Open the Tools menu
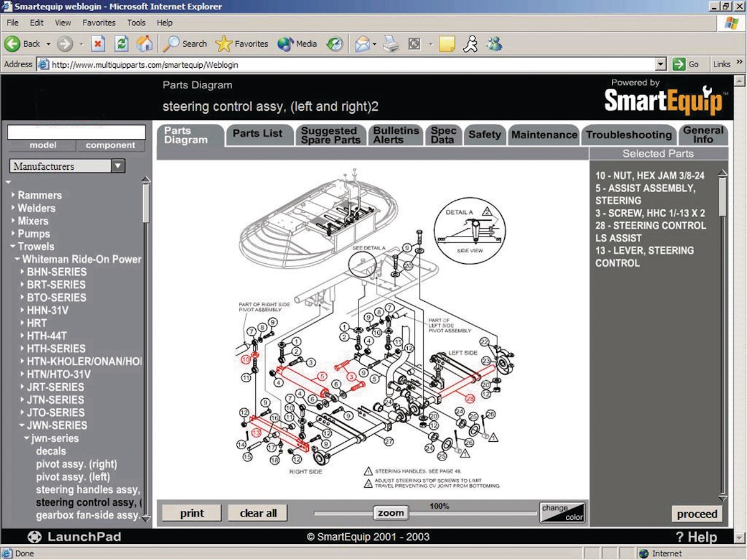Image resolution: width=747 pixels, height=560 pixels. click(x=136, y=22)
